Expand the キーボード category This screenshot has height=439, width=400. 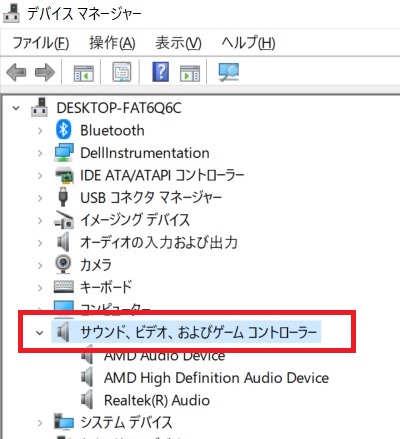(x=40, y=287)
